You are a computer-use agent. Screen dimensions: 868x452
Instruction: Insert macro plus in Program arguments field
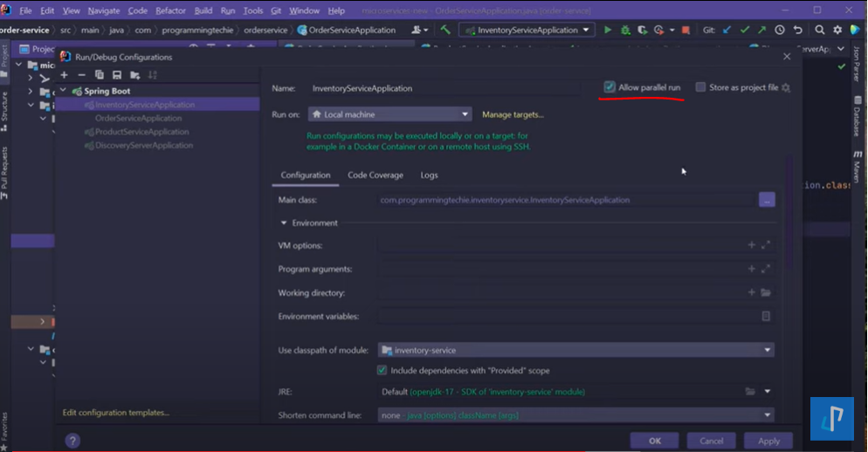[x=752, y=269]
